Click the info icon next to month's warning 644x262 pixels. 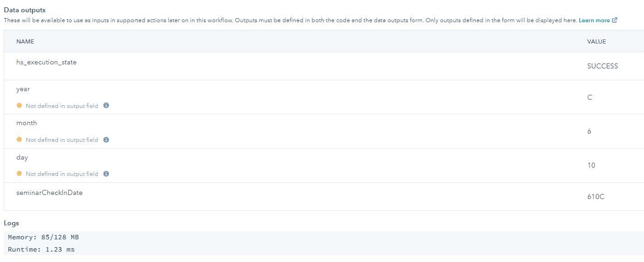click(106, 140)
